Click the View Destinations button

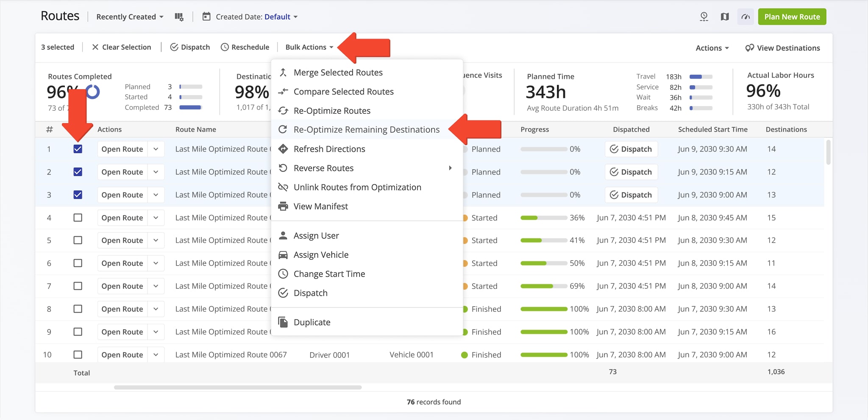[x=782, y=48]
